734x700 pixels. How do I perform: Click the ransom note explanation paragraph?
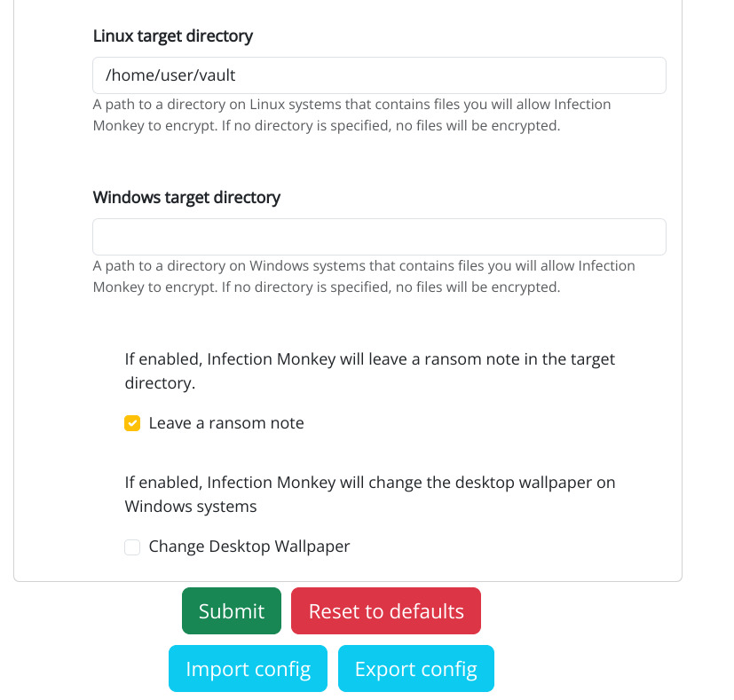click(x=369, y=371)
